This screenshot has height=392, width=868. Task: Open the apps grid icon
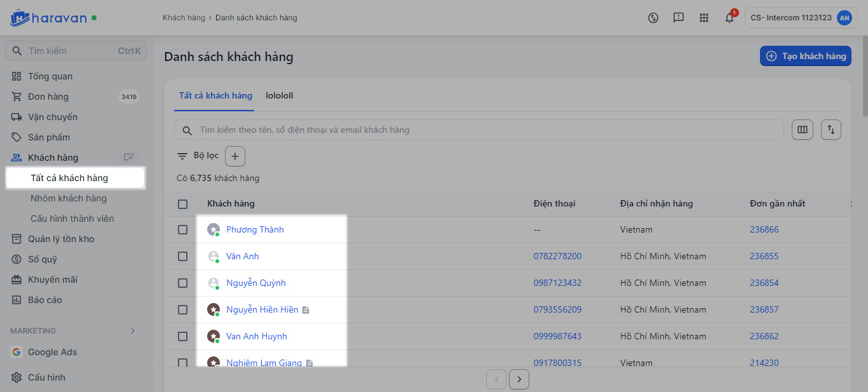coord(704,18)
